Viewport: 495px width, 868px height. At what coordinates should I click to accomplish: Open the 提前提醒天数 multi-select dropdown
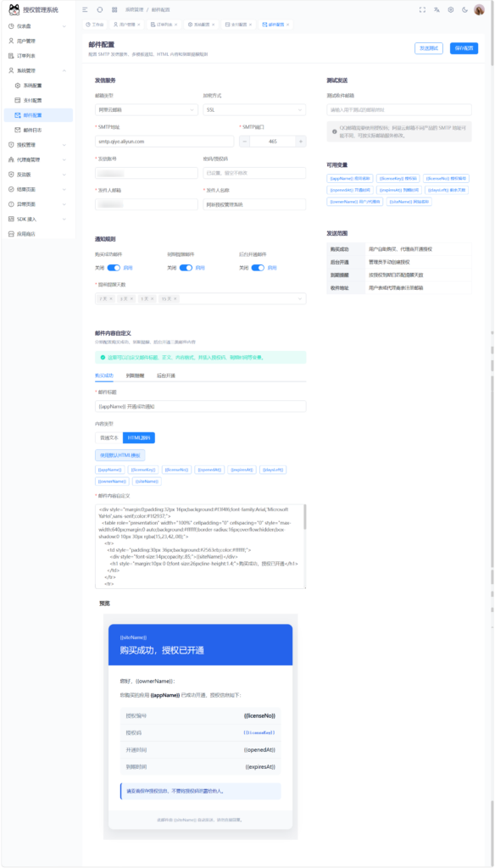coord(200,299)
